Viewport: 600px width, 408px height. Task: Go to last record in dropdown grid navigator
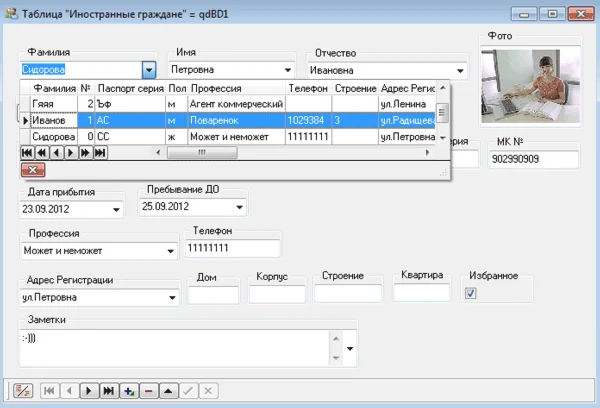click(x=99, y=152)
